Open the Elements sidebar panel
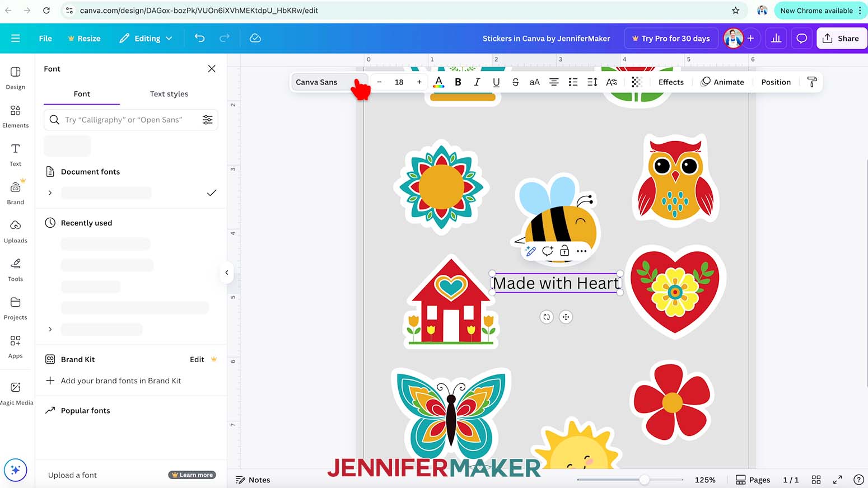The height and width of the screenshot is (488, 868). click(15, 116)
